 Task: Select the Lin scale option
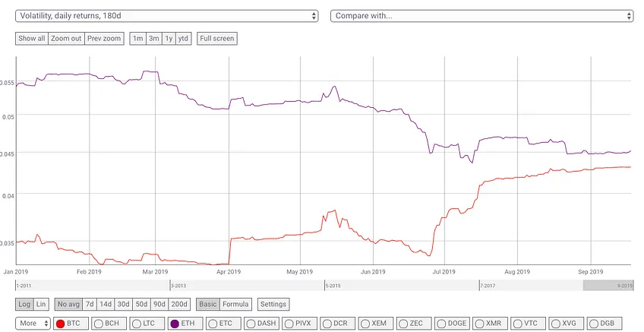point(41,305)
